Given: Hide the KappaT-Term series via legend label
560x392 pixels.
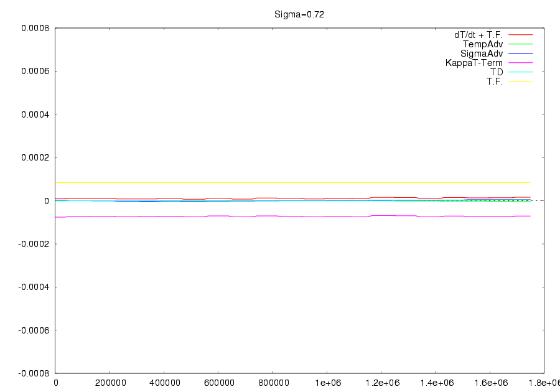Looking at the screenshot, I should (474, 63).
